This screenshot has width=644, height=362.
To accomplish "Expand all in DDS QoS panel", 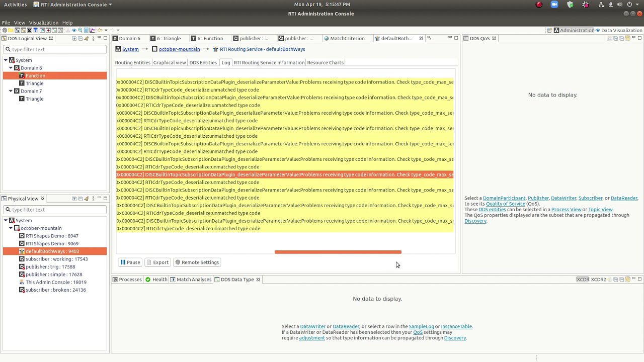I will point(615,38).
